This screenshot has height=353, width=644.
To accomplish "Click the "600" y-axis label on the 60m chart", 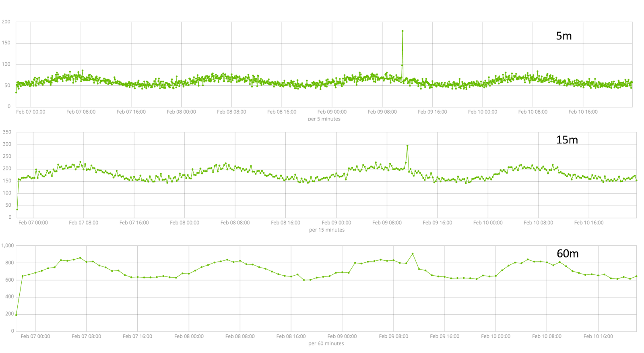I will (9, 280).
